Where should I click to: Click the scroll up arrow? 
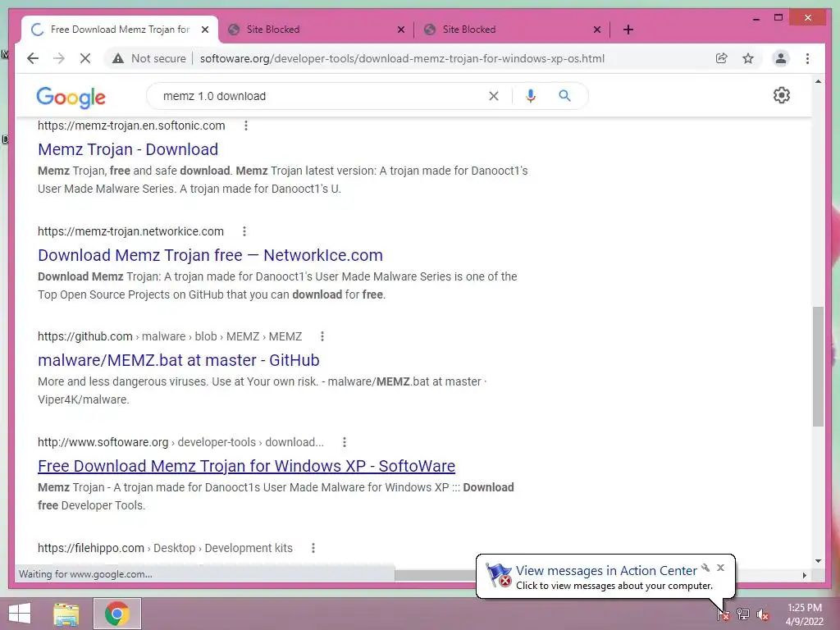tap(818, 81)
